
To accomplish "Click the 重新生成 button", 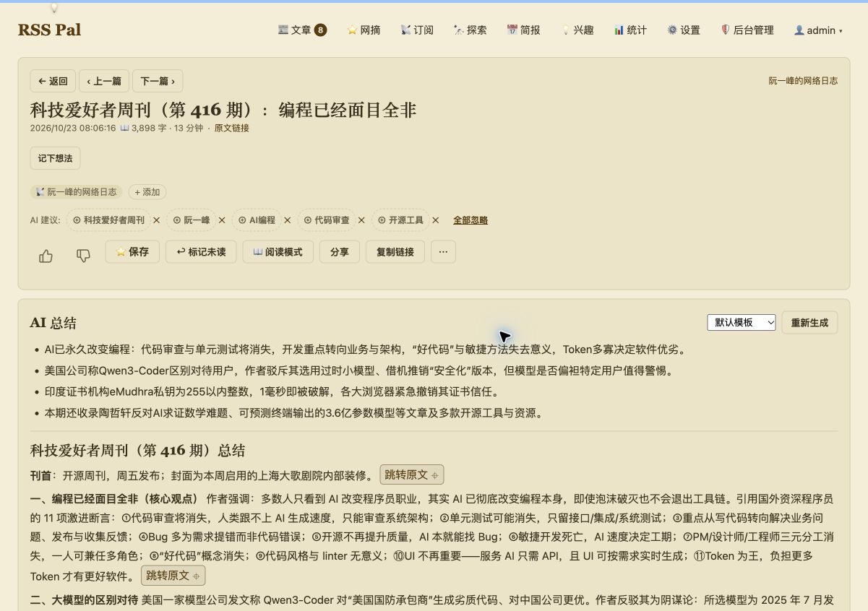I will [809, 323].
